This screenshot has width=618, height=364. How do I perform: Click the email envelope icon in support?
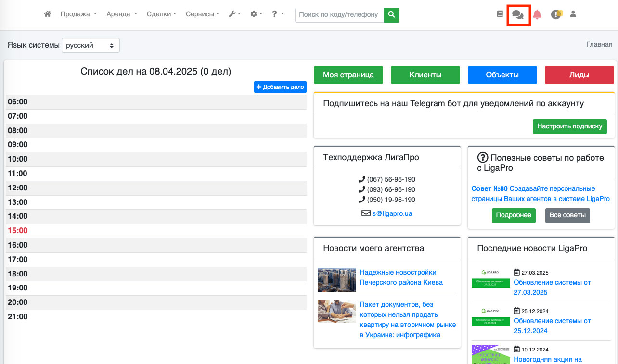(x=366, y=213)
